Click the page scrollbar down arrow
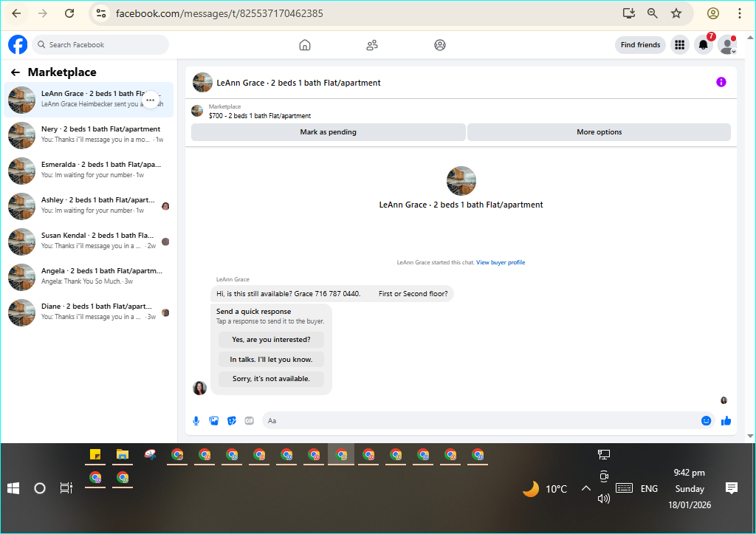This screenshot has height=534, width=756. click(750, 436)
